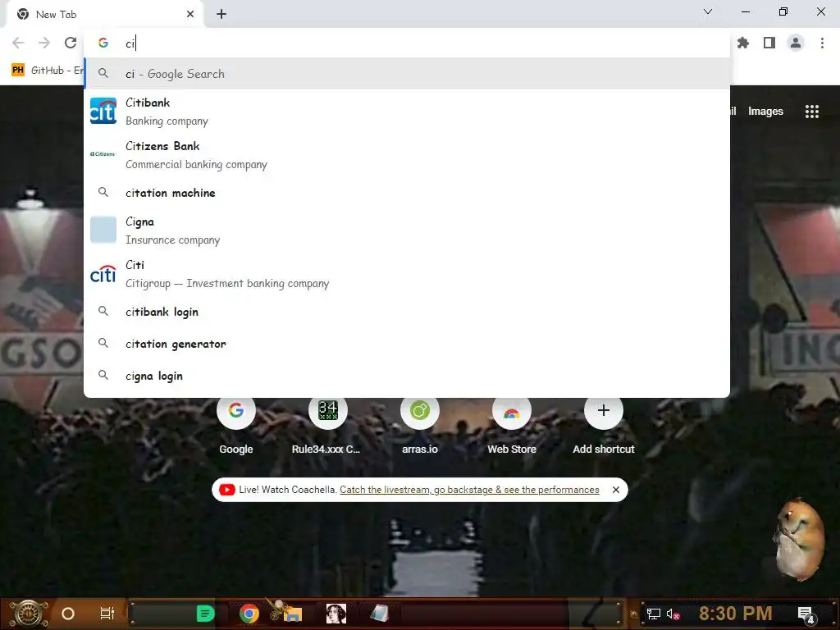Select the Citibank banking company suggestion

[407, 112]
